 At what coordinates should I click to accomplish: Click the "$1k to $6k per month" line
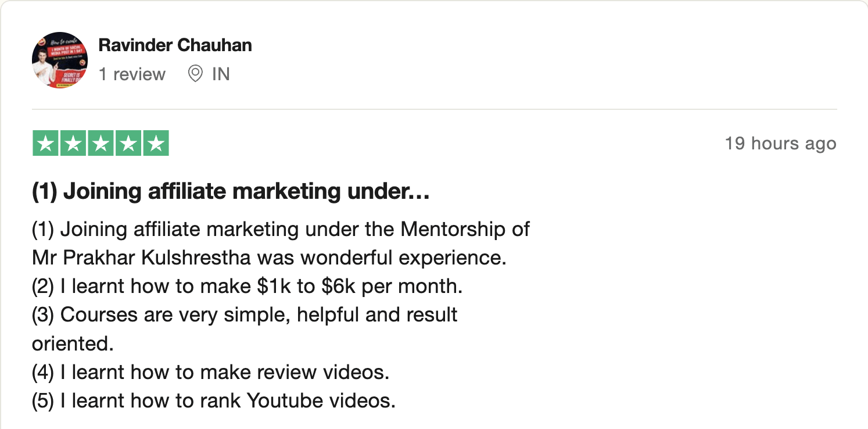click(x=247, y=286)
